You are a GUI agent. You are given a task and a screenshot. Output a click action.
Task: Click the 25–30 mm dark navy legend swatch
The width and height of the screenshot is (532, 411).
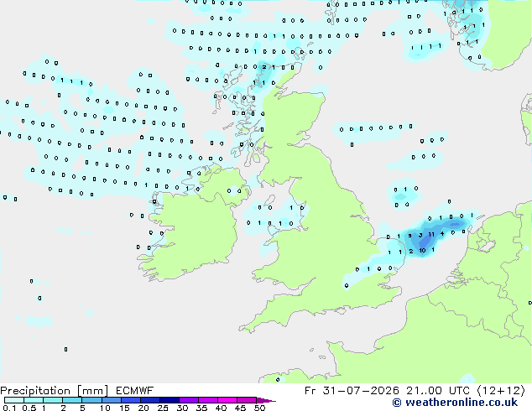(169, 400)
